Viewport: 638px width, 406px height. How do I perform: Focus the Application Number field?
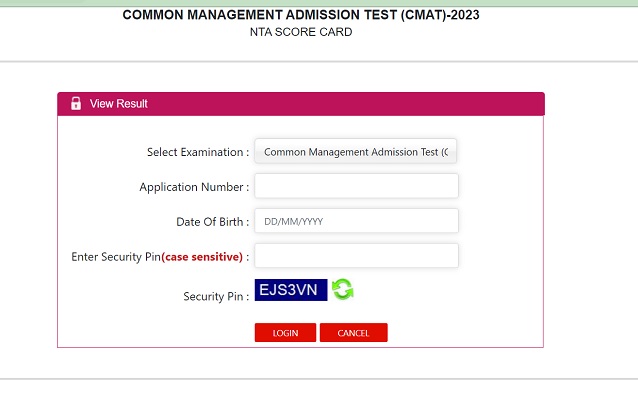pos(356,187)
